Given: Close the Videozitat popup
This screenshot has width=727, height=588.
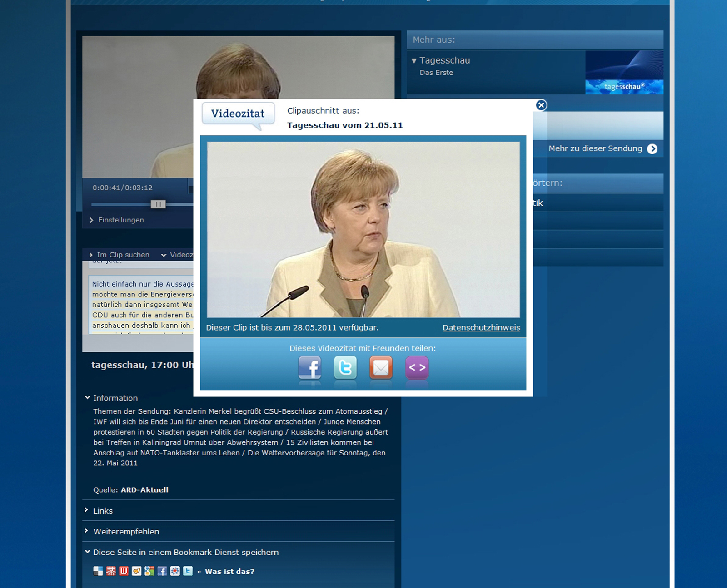Looking at the screenshot, I should click(541, 105).
